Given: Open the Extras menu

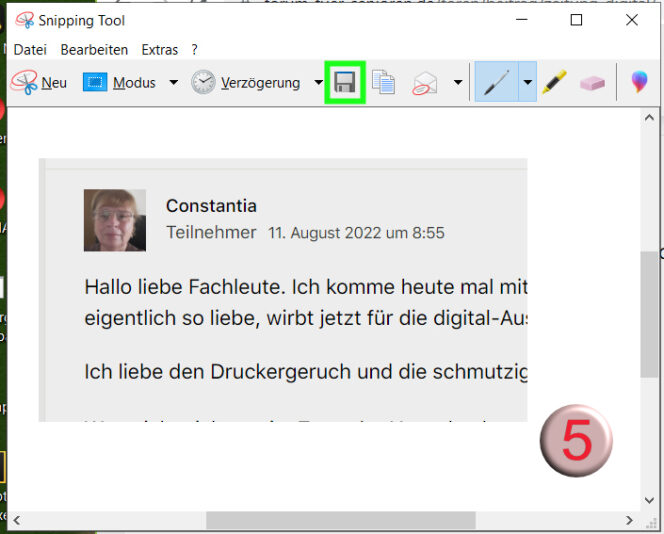Looking at the screenshot, I should point(159,49).
